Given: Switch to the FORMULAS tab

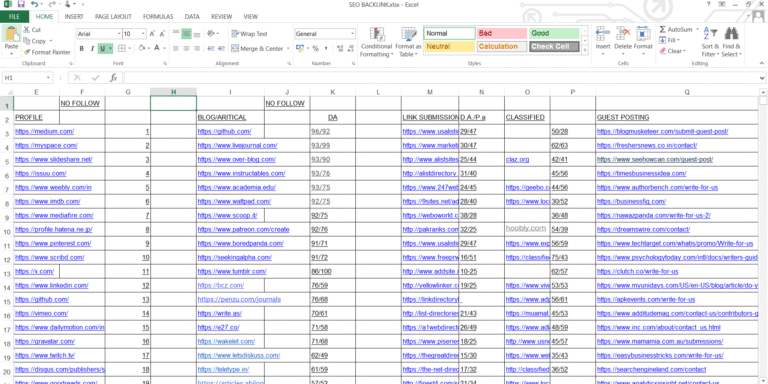Looking at the screenshot, I should pyautogui.click(x=158, y=17).
